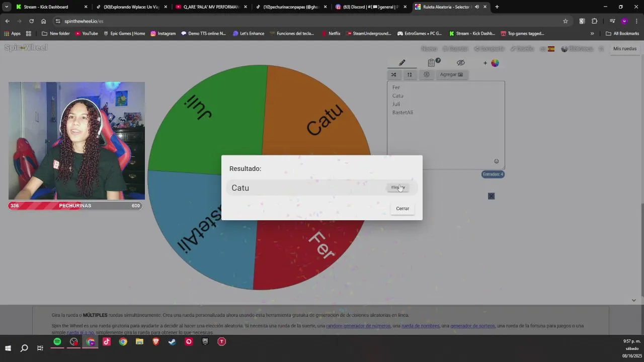The width and height of the screenshot is (644, 362).
Task: Open the Diseño menu
Action: click(x=522, y=49)
